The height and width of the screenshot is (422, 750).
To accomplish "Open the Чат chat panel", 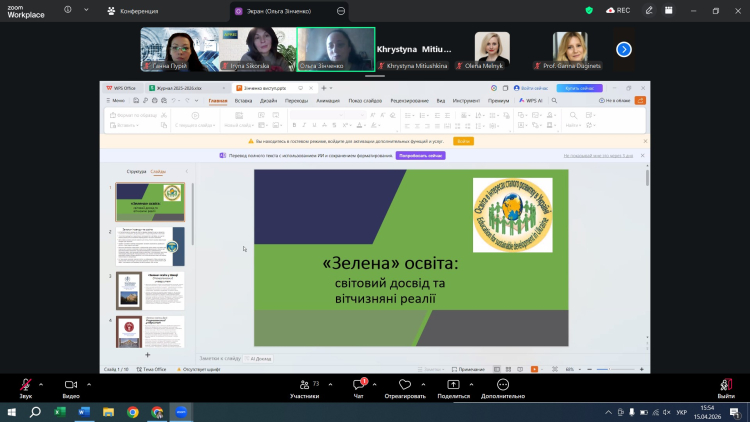I will 359,386.
